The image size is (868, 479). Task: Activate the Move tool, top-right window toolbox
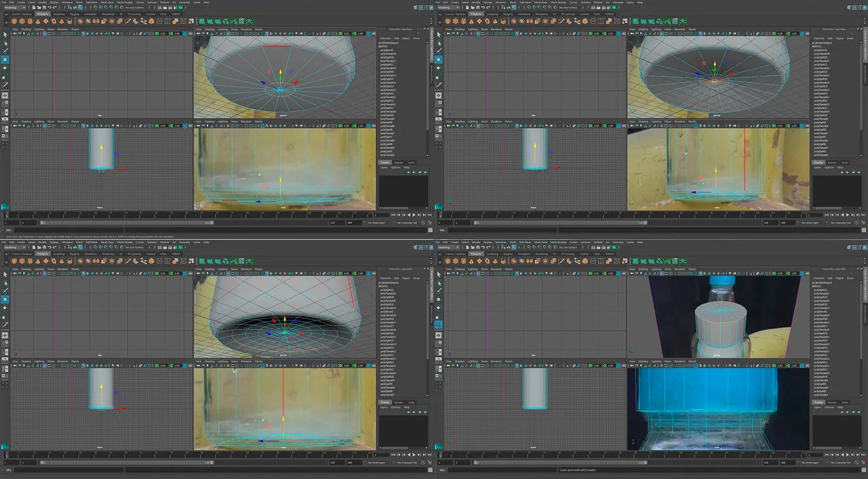pos(439,60)
